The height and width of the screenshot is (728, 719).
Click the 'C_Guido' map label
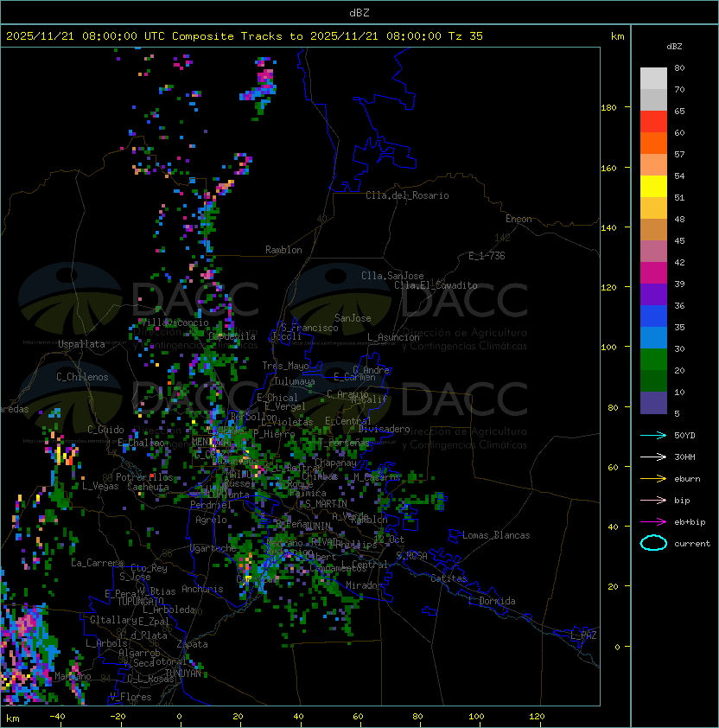tap(105, 430)
